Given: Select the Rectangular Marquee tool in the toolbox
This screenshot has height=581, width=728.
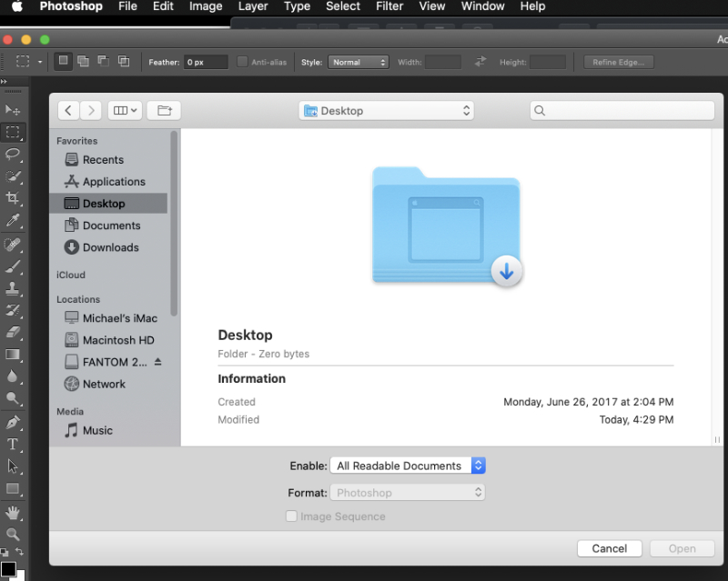Looking at the screenshot, I should point(13,132).
